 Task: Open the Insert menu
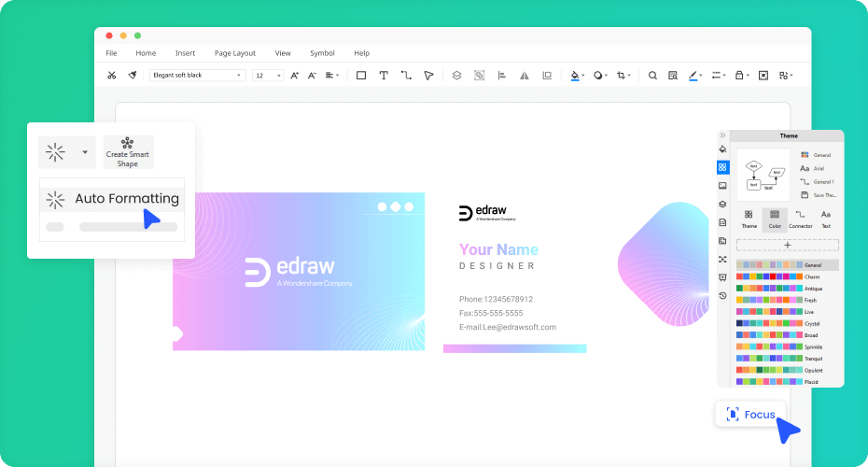185,53
